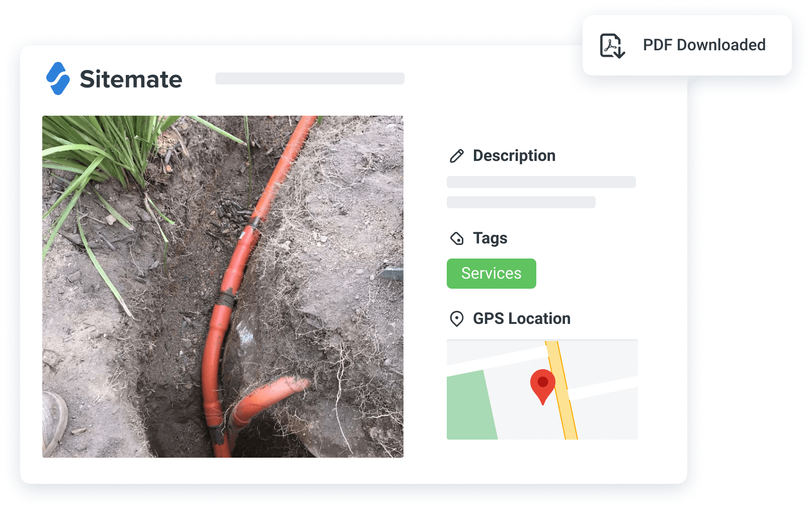Click the second Description placeholder line
This screenshot has width=812, height=509.
click(521, 202)
